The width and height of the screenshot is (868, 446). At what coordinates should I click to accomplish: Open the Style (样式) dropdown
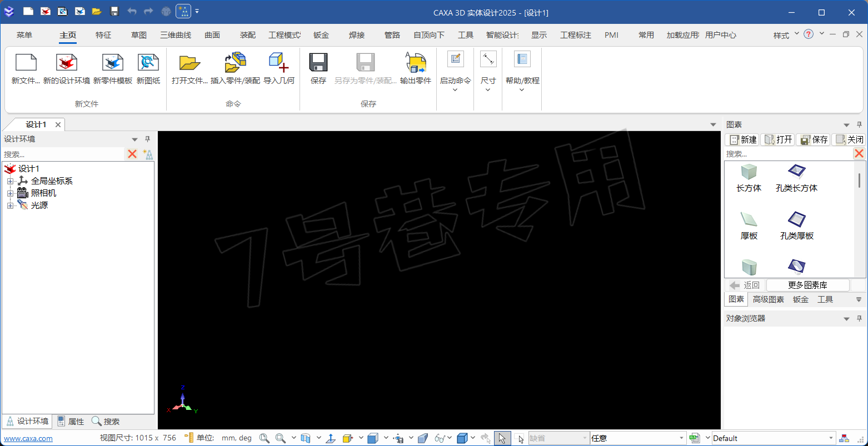click(x=786, y=35)
